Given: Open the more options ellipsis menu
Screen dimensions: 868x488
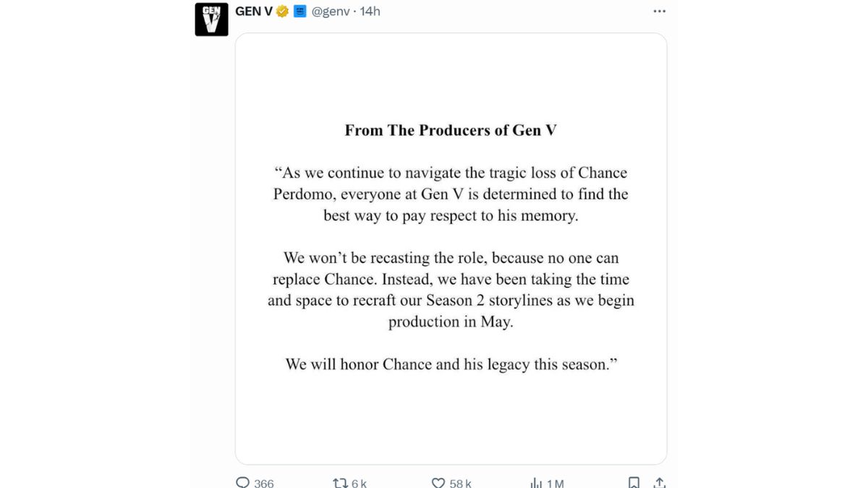Looking at the screenshot, I should pyautogui.click(x=659, y=11).
